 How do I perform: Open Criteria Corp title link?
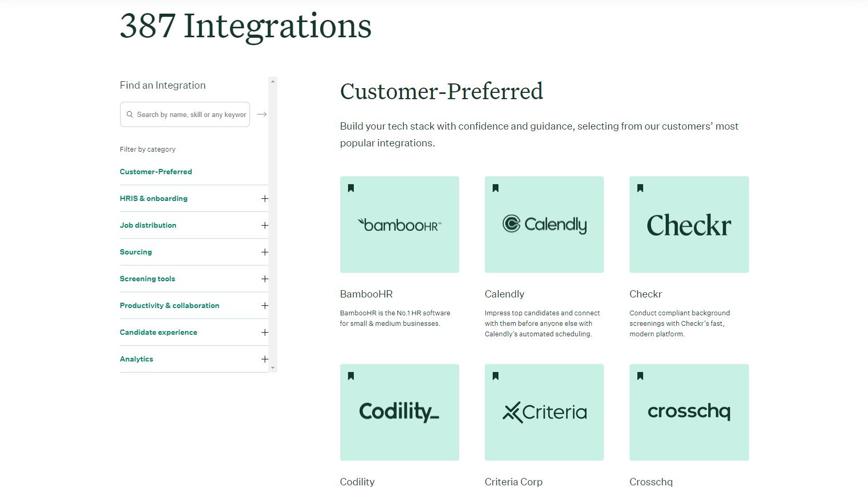click(513, 482)
